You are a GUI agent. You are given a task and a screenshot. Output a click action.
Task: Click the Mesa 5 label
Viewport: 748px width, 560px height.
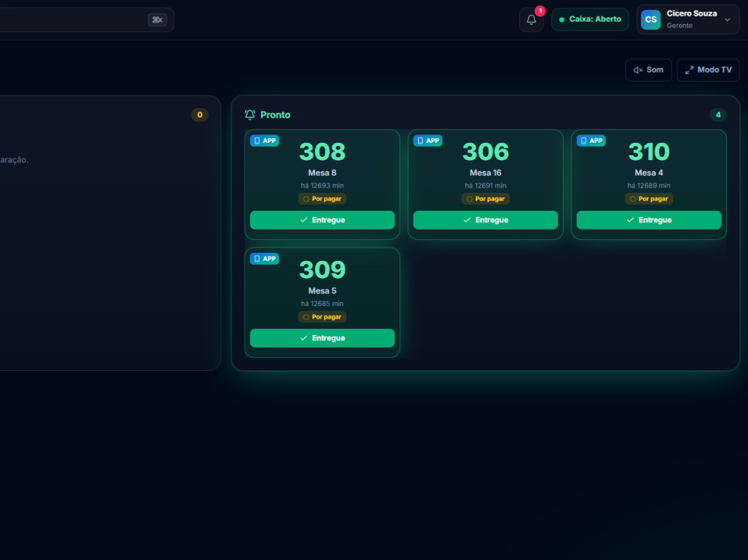[322, 291]
